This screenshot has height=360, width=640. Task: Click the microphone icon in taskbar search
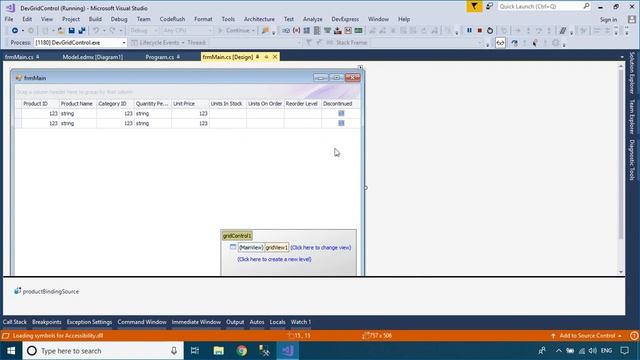[x=174, y=351]
